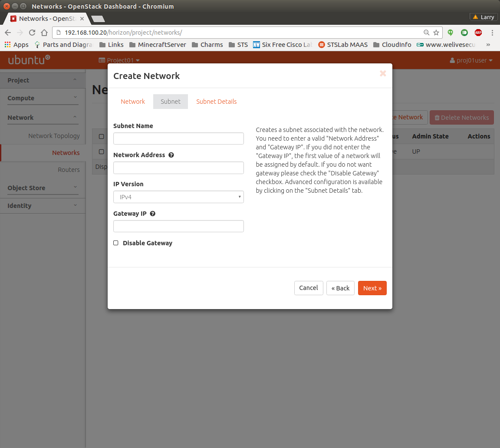Click the Gateway IP help icon
The image size is (500, 448).
coord(153,214)
